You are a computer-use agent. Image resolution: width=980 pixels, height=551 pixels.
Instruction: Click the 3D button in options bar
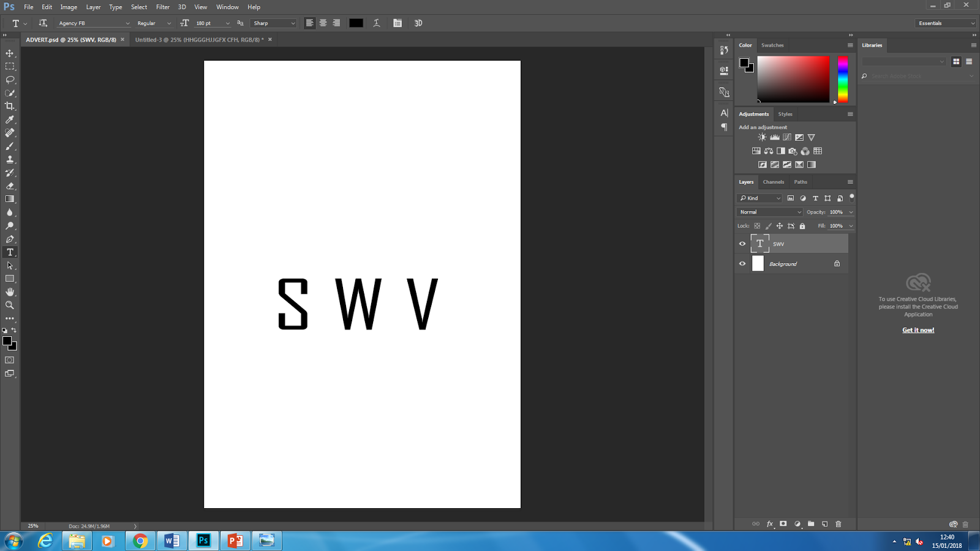[x=418, y=23]
